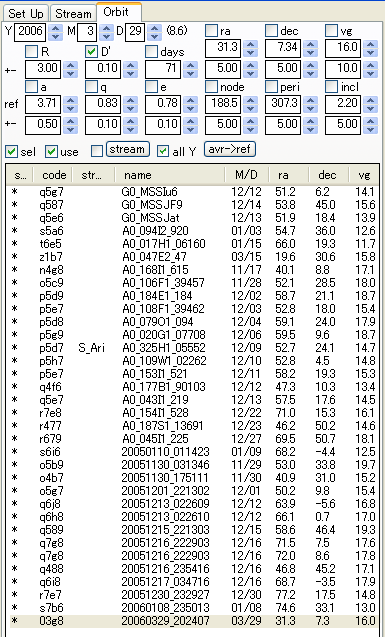Enable the dec checkbox
This screenshot has width=385, height=637.
(271, 30)
